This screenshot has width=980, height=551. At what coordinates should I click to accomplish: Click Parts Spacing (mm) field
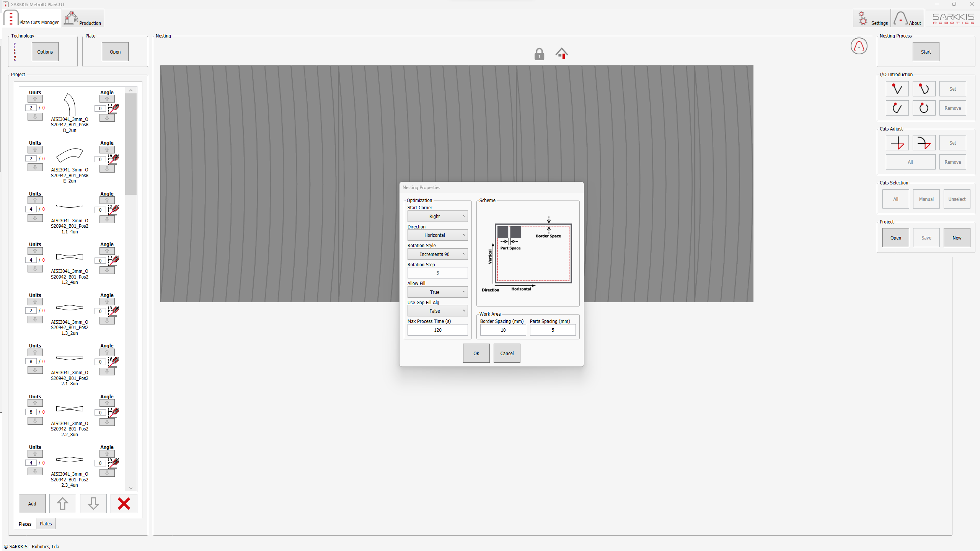pyautogui.click(x=553, y=330)
